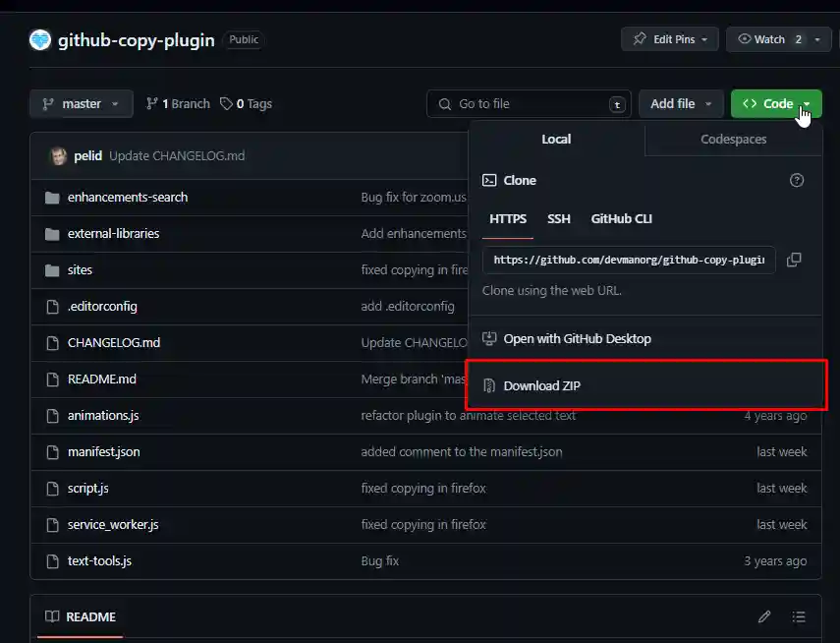This screenshot has width=840, height=643.
Task: Click the file icon for .editorconfig
Action: pos(52,307)
